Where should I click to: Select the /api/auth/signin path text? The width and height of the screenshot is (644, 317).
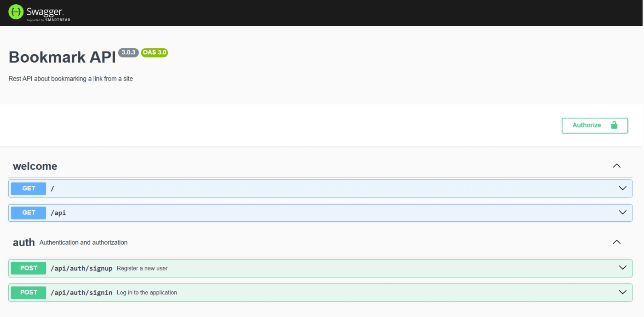point(81,293)
